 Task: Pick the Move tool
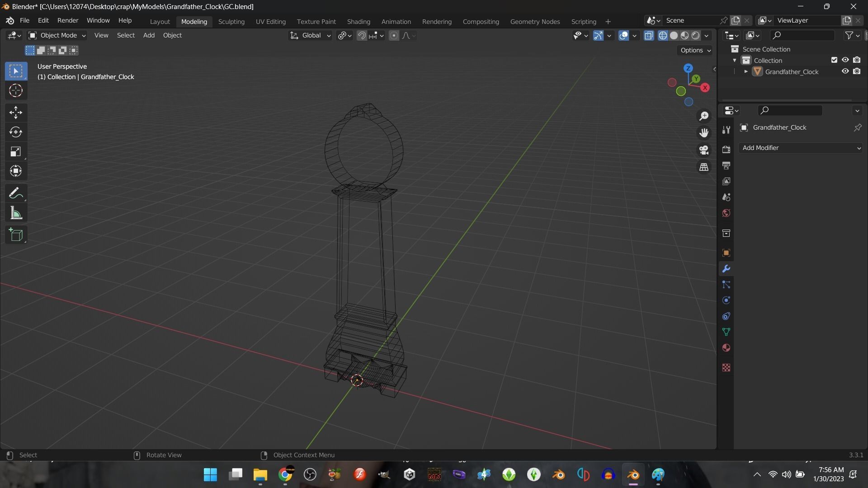(16, 112)
